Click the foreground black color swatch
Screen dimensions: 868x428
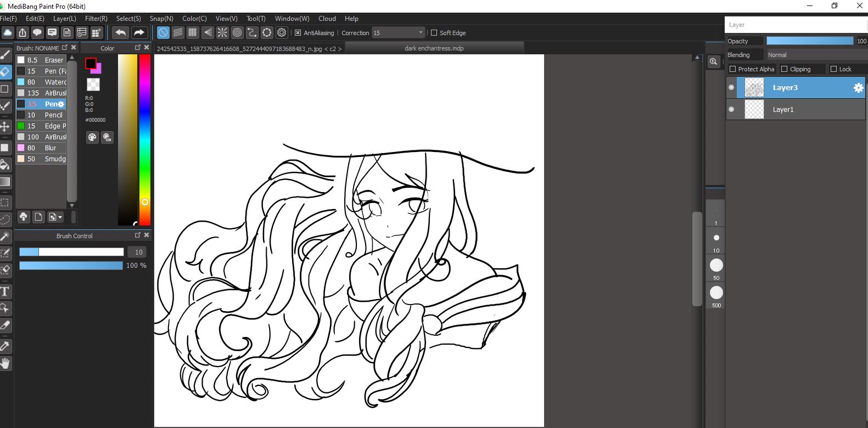[91, 64]
